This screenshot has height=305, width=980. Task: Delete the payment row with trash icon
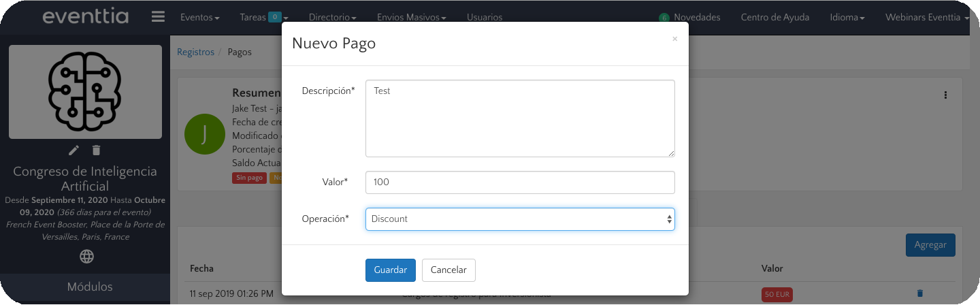coord(920,293)
